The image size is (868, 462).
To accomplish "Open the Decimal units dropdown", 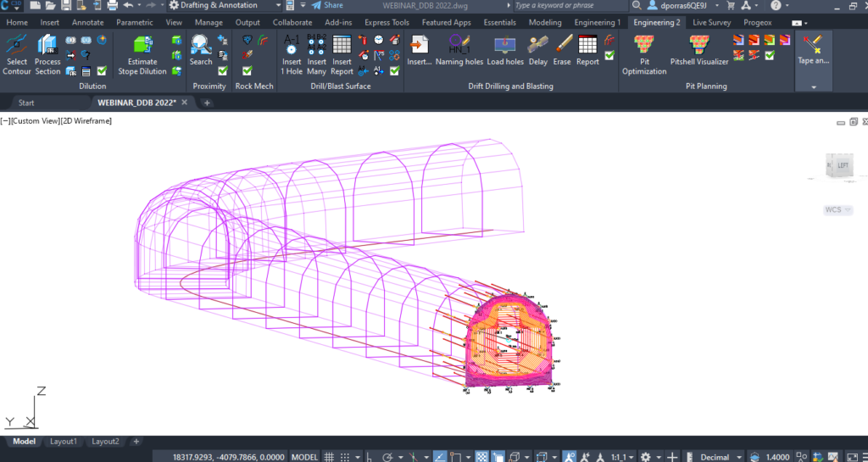I will coord(721,457).
